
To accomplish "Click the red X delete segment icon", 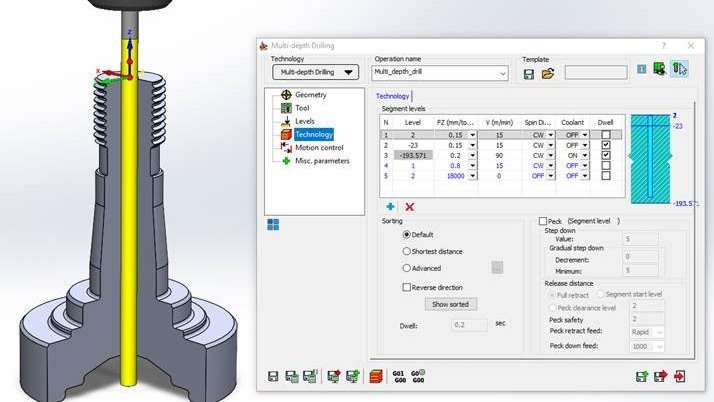I will 409,205.
